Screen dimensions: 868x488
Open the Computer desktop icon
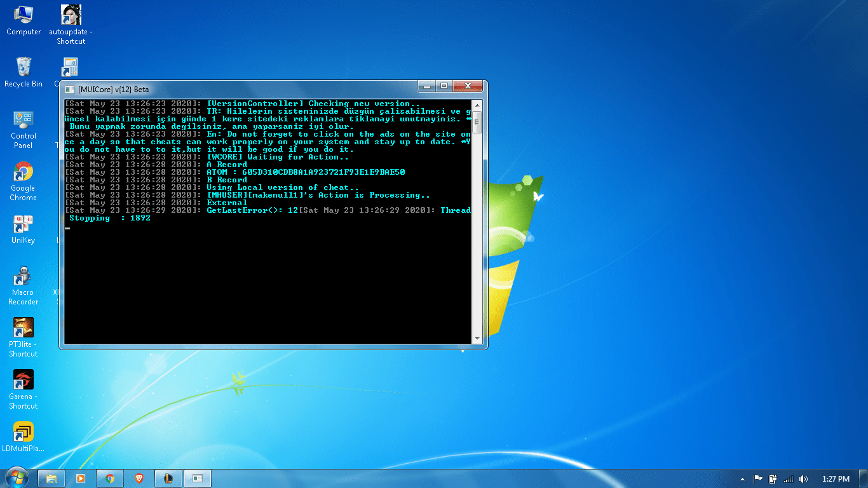(x=24, y=20)
